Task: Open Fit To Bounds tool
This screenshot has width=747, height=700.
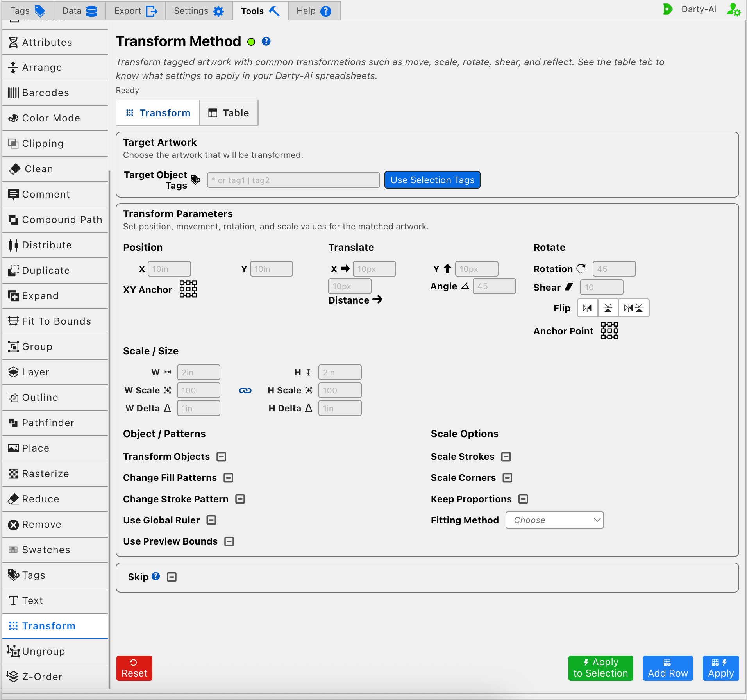Action: pyautogui.click(x=55, y=321)
